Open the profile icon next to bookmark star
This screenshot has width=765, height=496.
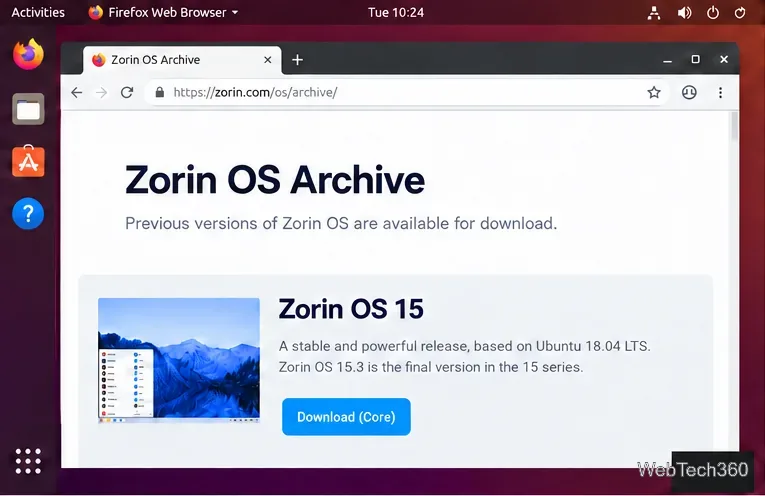pos(689,92)
